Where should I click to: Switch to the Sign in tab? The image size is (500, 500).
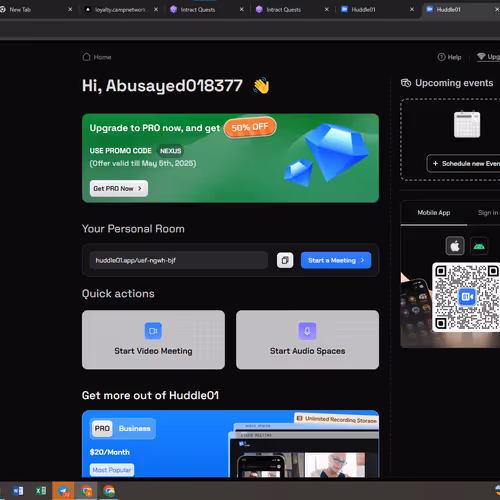(488, 213)
